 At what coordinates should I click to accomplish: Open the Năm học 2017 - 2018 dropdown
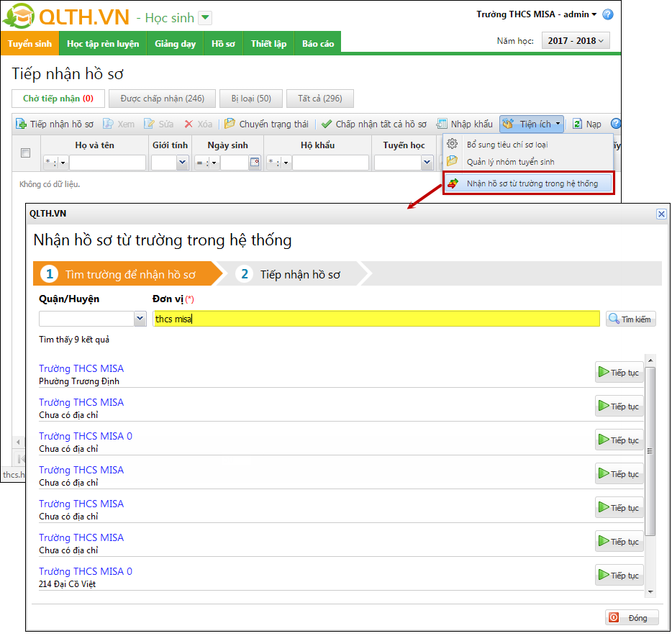click(576, 41)
